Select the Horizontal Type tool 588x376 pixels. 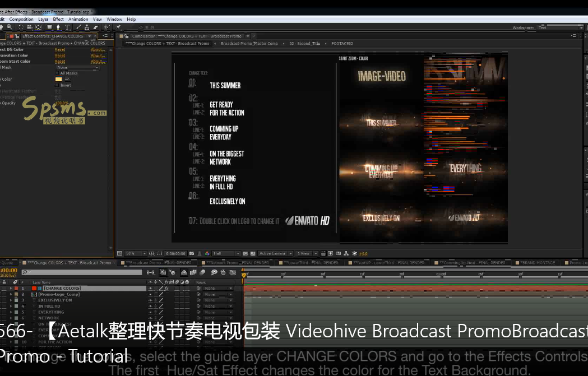67,27
